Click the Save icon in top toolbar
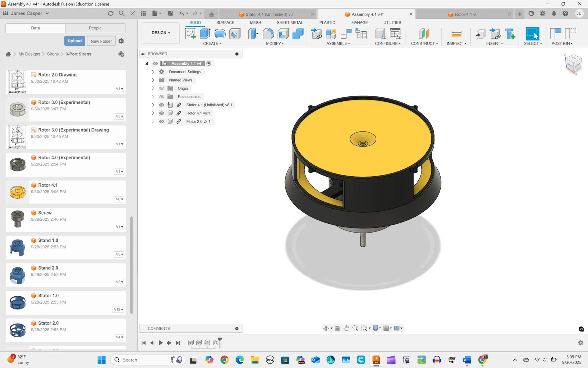This screenshot has width=588, height=368. 170,14
